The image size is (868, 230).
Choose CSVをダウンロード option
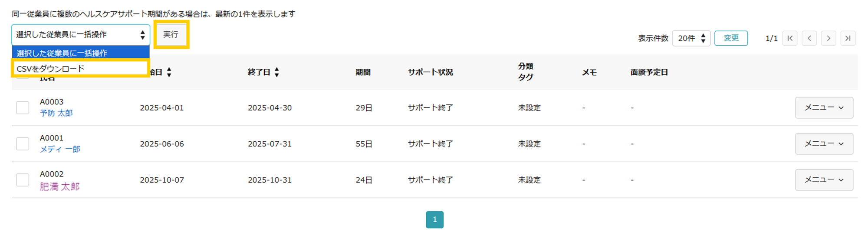(x=80, y=69)
